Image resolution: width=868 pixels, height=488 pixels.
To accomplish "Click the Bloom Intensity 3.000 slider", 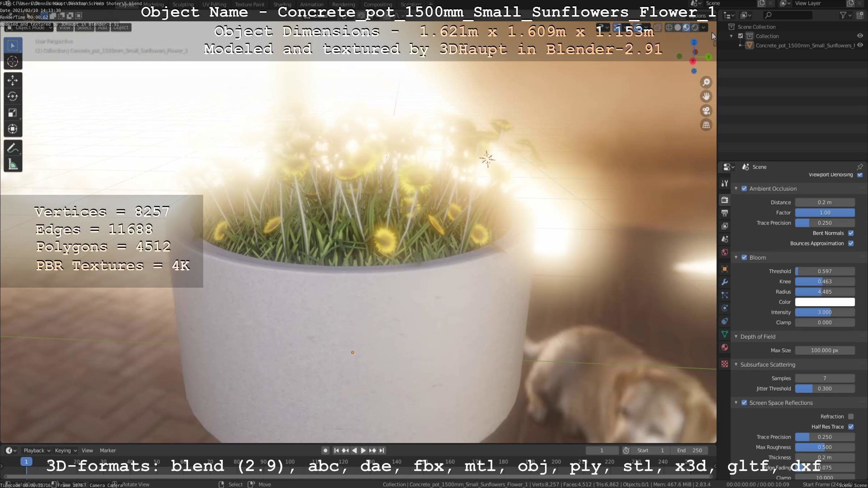I will (825, 312).
